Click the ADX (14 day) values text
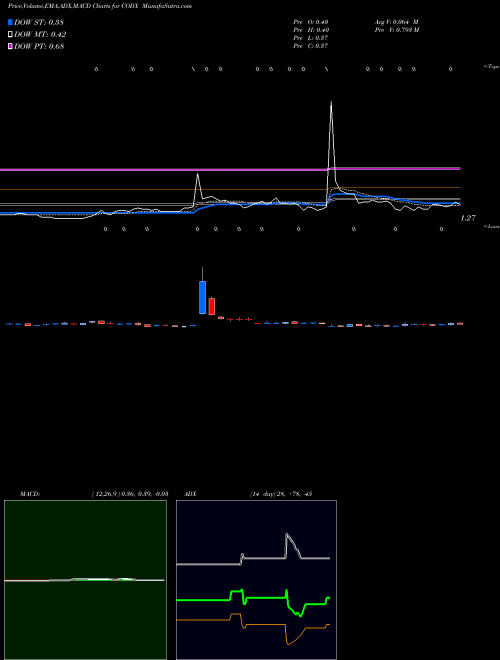 coord(280,494)
